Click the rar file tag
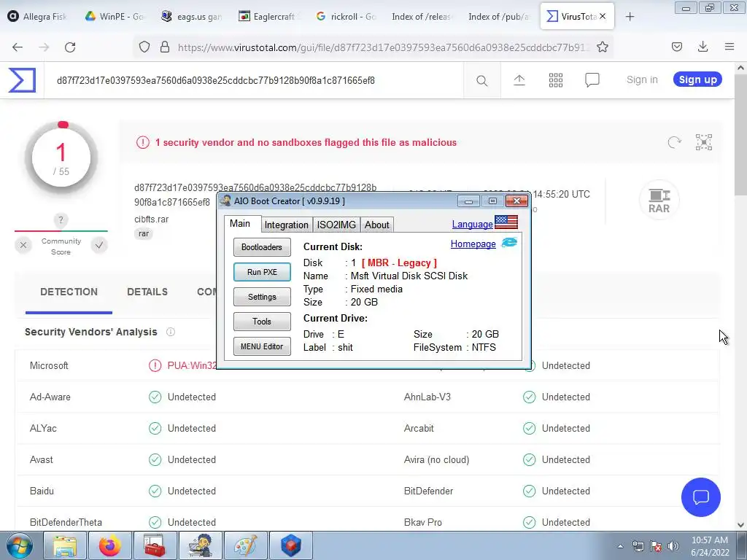747x560 pixels. (x=144, y=233)
